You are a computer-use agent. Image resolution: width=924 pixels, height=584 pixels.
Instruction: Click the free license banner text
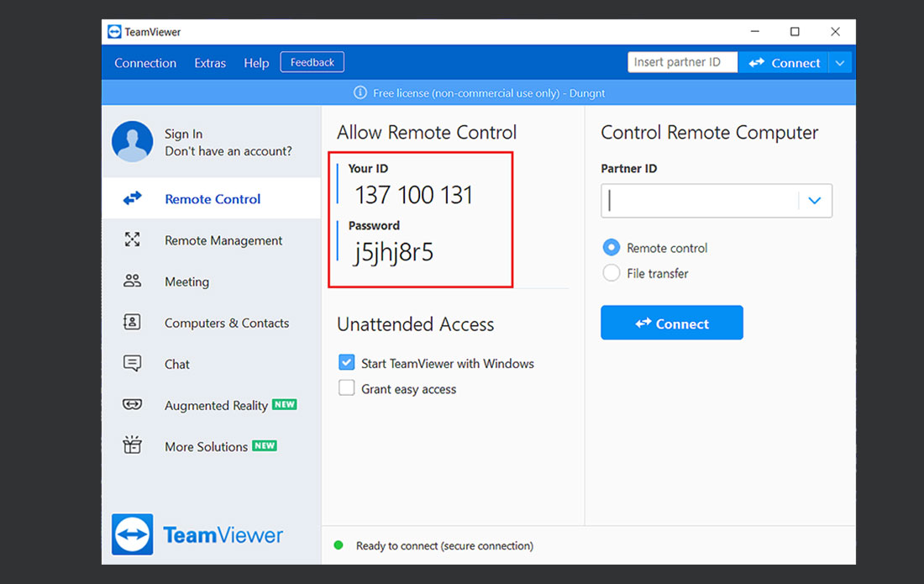pyautogui.click(x=489, y=93)
